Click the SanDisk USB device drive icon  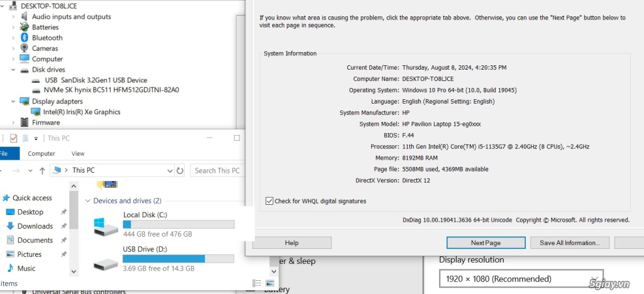[x=36, y=80]
